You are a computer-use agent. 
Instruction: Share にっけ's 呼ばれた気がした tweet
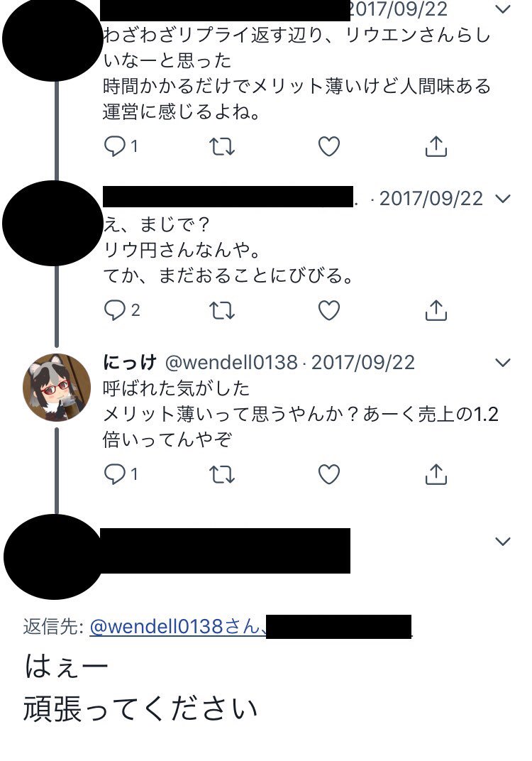click(436, 474)
